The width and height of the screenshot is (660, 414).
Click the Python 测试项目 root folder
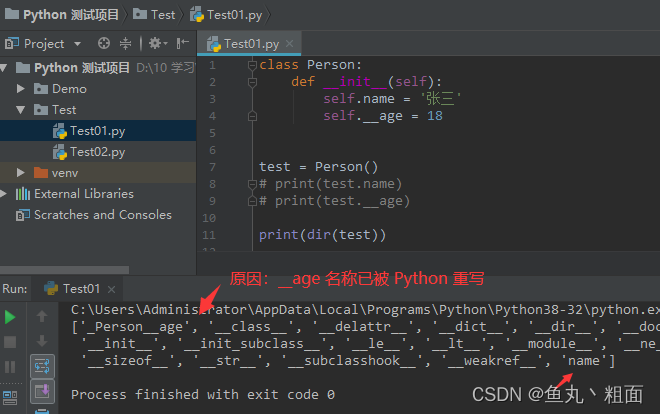point(82,68)
